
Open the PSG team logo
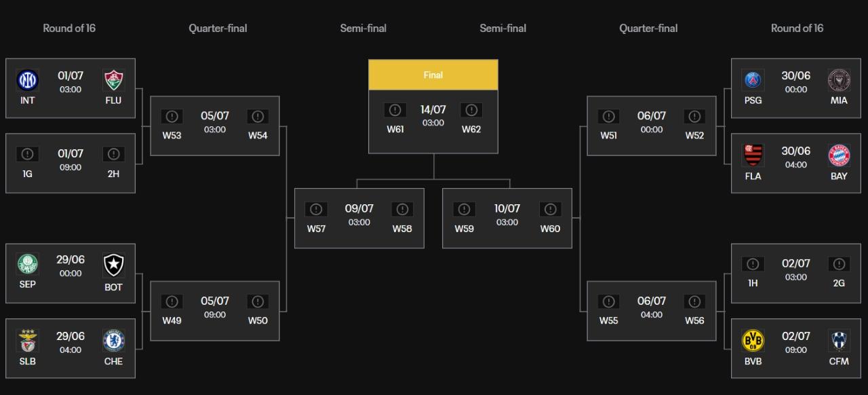pos(753,80)
